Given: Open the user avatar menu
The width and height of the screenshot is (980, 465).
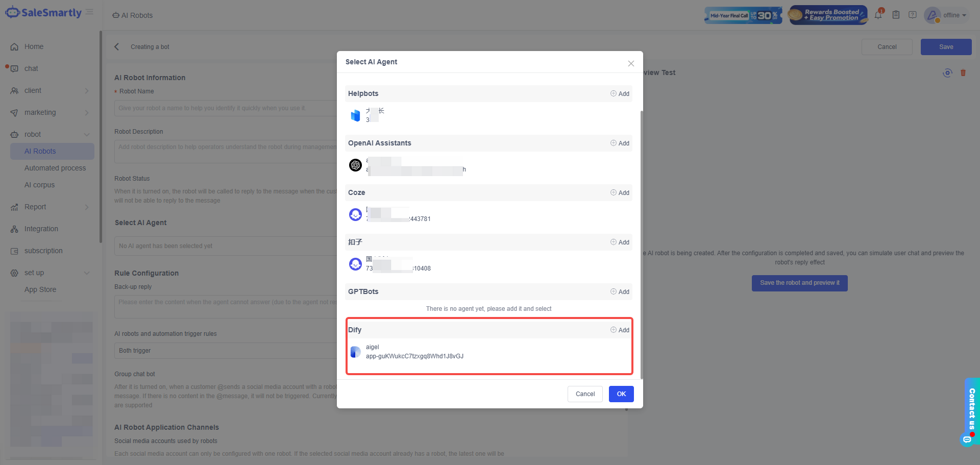Looking at the screenshot, I should [932, 15].
